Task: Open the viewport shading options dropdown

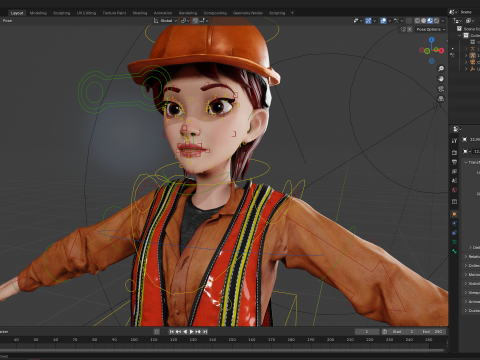Action: pyautogui.click(x=443, y=21)
